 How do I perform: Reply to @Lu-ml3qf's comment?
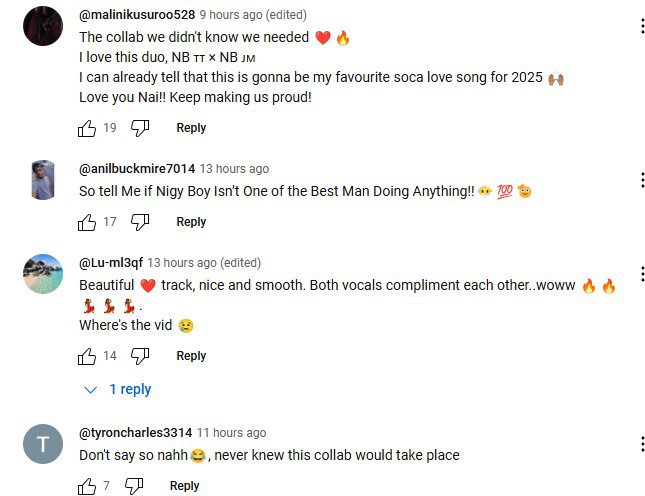pyautogui.click(x=191, y=356)
